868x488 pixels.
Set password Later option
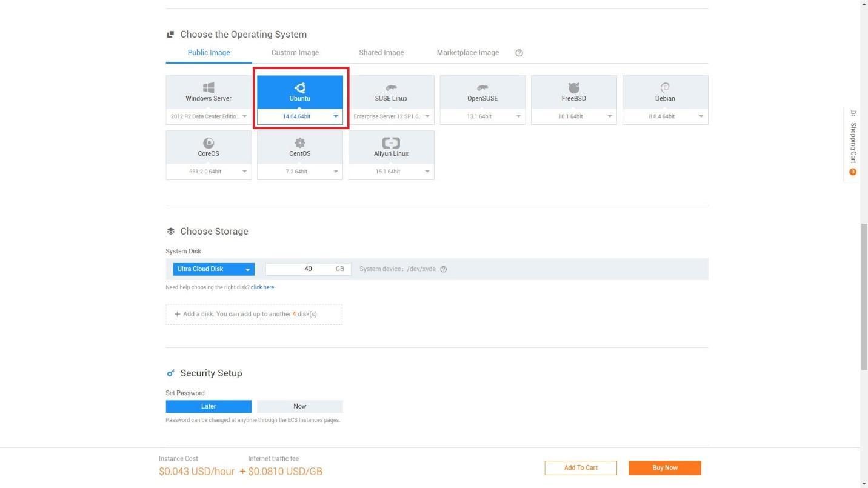coord(209,406)
